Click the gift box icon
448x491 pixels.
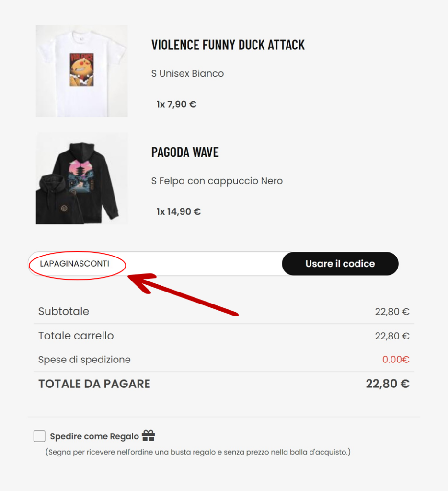pos(149,436)
